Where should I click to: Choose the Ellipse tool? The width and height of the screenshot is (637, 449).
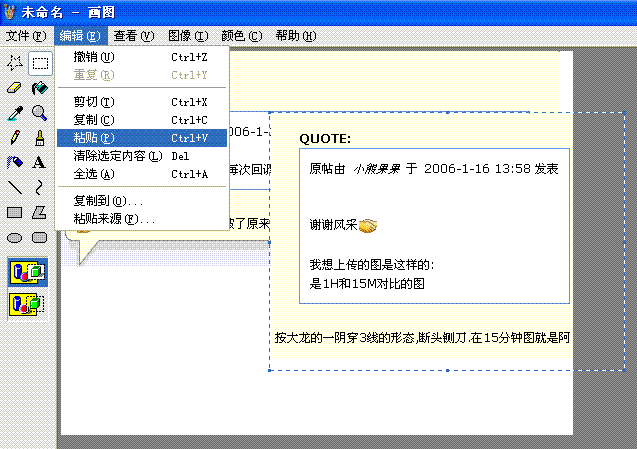pyautogui.click(x=15, y=237)
